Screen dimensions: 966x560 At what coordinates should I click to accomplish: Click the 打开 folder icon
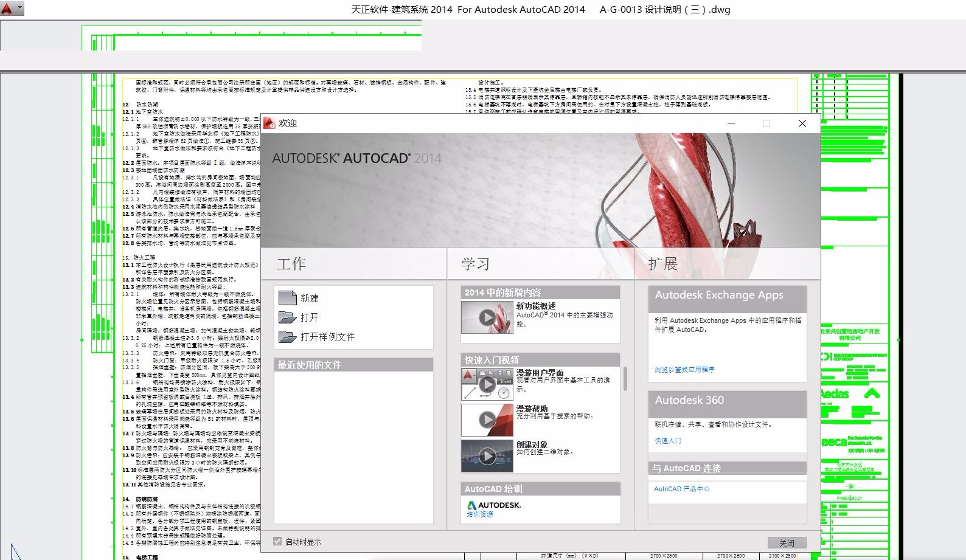287,317
